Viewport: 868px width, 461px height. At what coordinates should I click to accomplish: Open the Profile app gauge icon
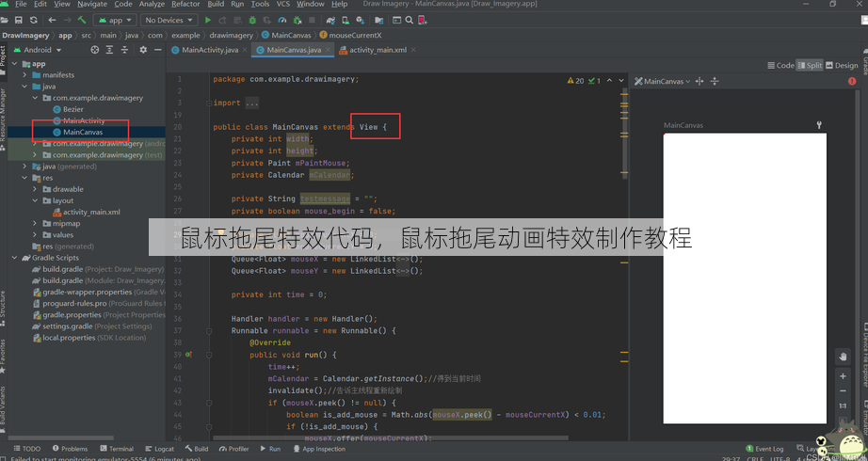click(x=282, y=20)
